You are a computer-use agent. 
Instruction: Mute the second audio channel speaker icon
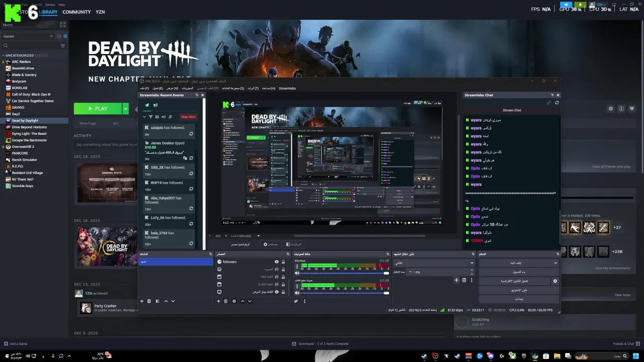coord(297,293)
